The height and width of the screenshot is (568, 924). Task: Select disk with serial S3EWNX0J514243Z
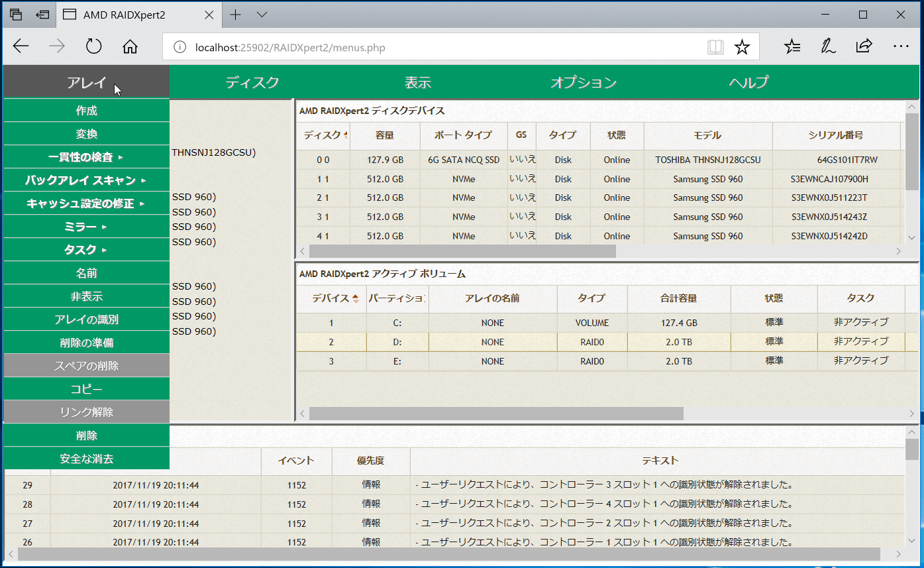(x=599, y=217)
